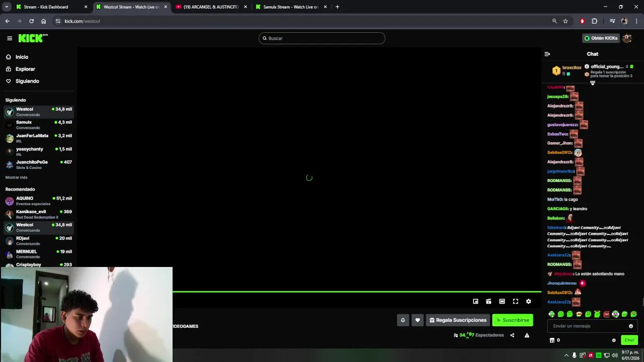The height and width of the screenshot is (362, 644).
Task: Open chat settings gear
Action: click(614, 340)
